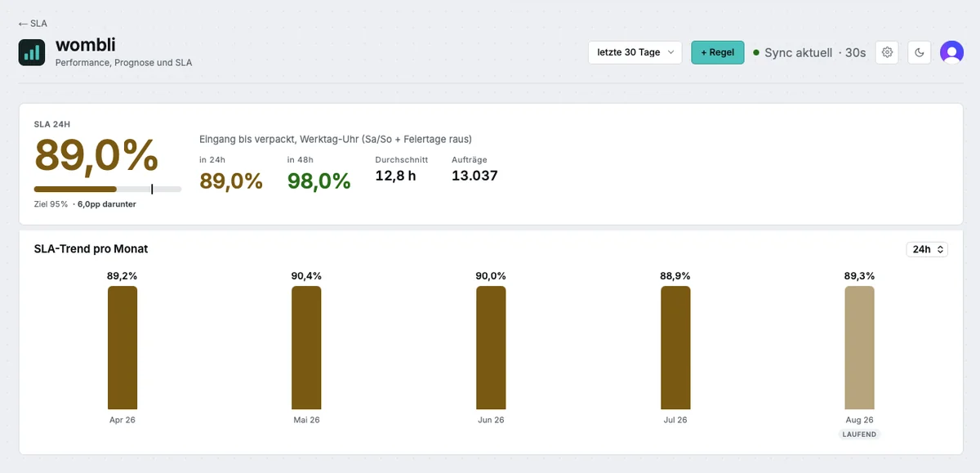Screen dimensions: 980x473
Task: Open settings with the gear icon
Action: (888, 52)
